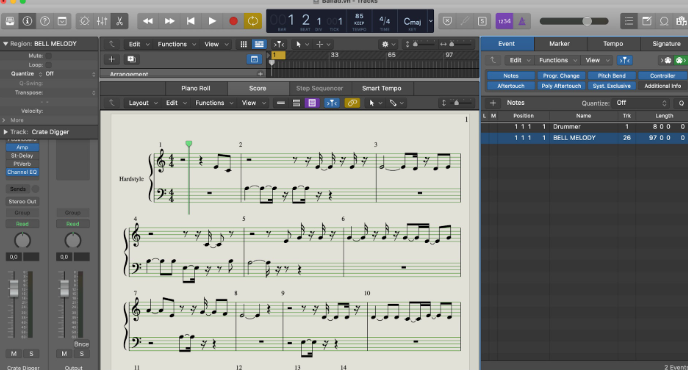The height and width of the screenshot is (370, 688).
Task: Enable the metronome icon
Action: tap(522, 21)
